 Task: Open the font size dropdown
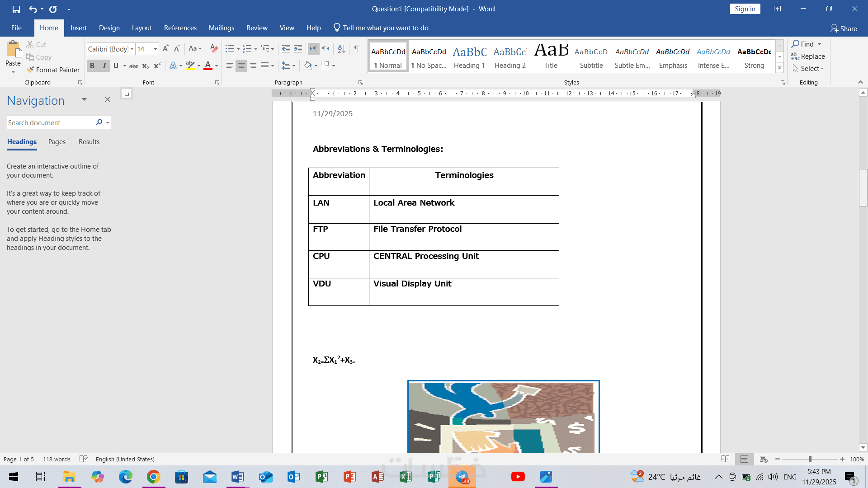[x=156, y=49]
